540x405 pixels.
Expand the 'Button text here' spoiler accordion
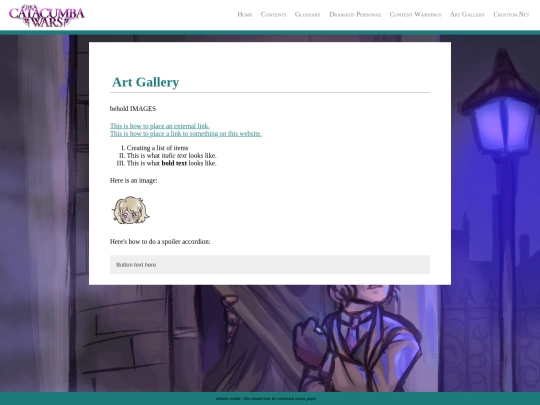tap(270, 264)
